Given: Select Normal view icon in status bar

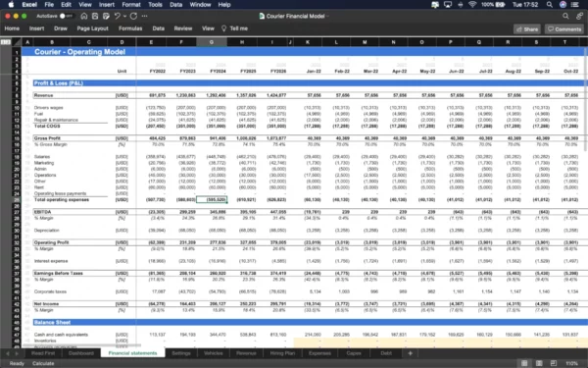Looking at the screenshot, I should click(x=524, y=363).
